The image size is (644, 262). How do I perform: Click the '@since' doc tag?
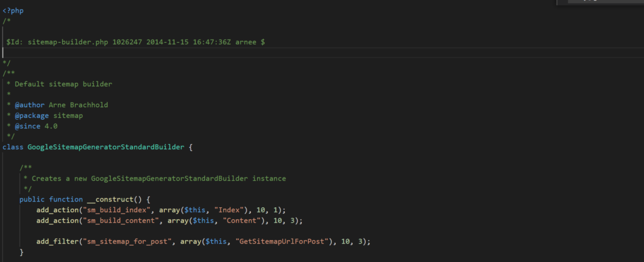click(28, 126)
